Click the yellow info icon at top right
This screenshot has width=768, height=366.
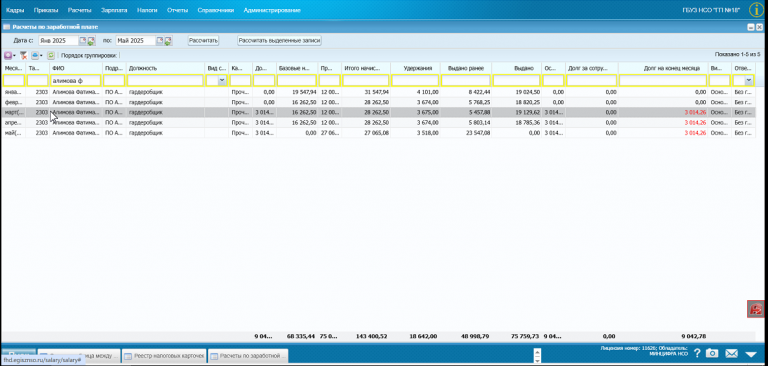click(756, 10)
